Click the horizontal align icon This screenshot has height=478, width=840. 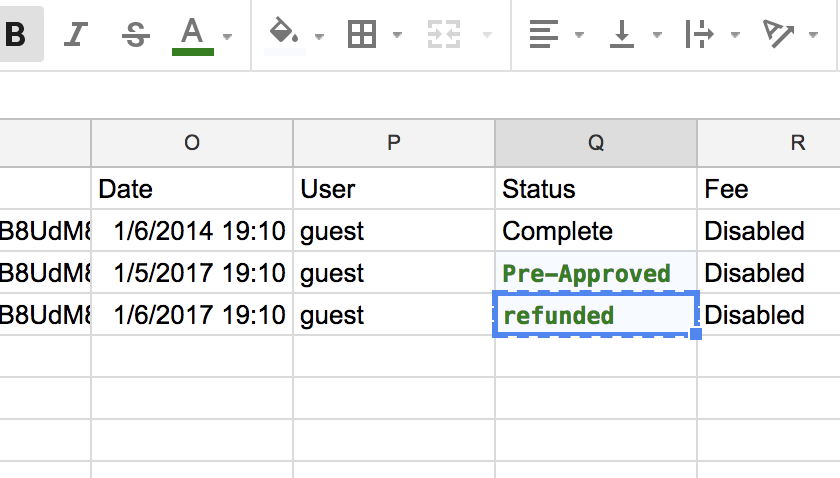[x=544, y=35]
